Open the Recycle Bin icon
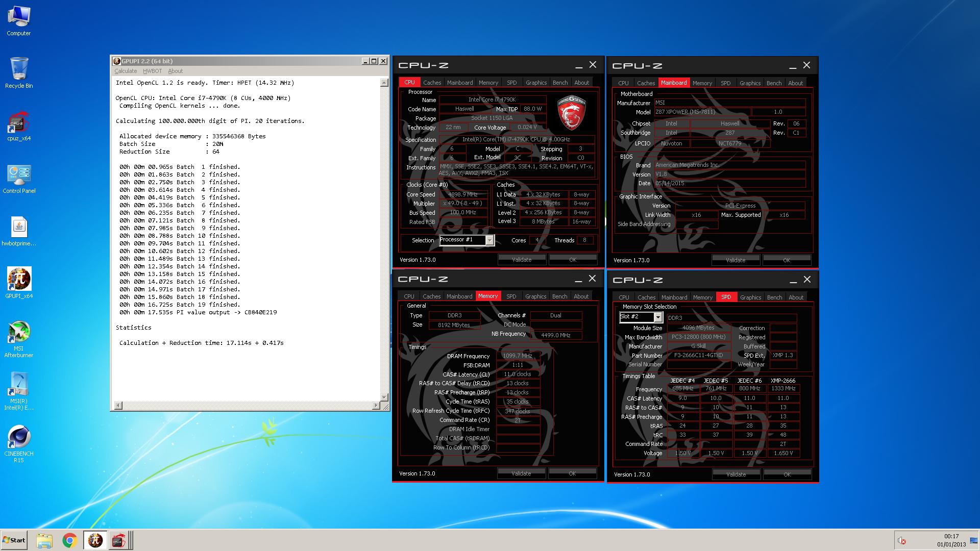The image size is (980, 551). (x=19, y=73)
